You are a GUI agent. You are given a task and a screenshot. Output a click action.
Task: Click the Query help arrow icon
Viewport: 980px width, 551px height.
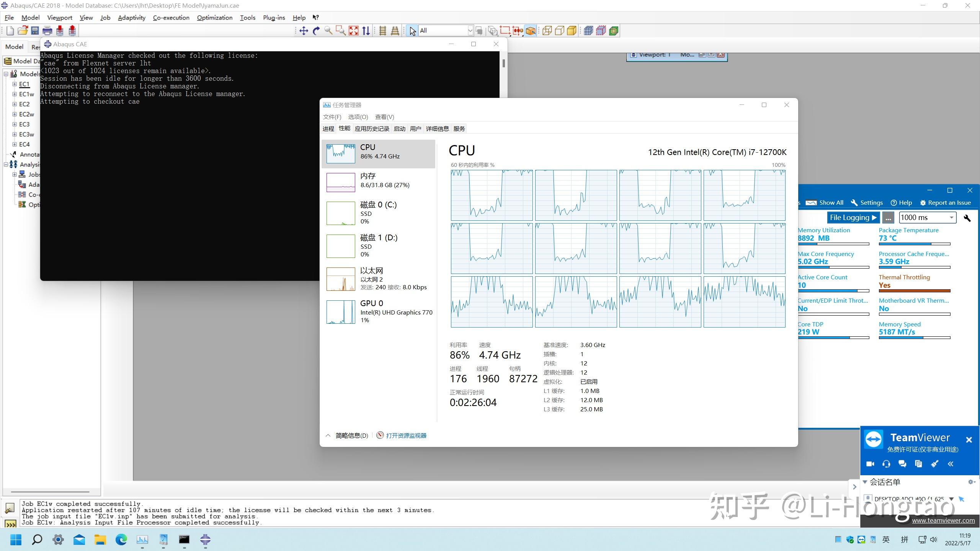[315, 17]
